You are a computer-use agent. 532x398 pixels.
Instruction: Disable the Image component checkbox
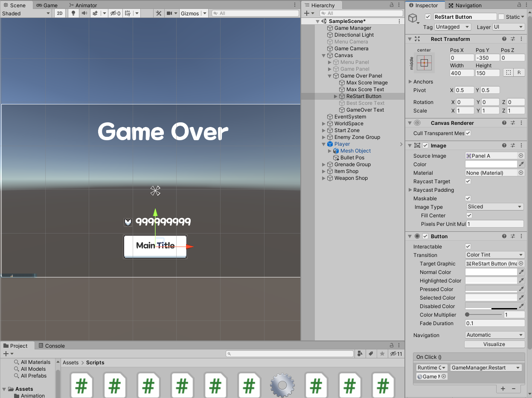click(x=425, y=145)
